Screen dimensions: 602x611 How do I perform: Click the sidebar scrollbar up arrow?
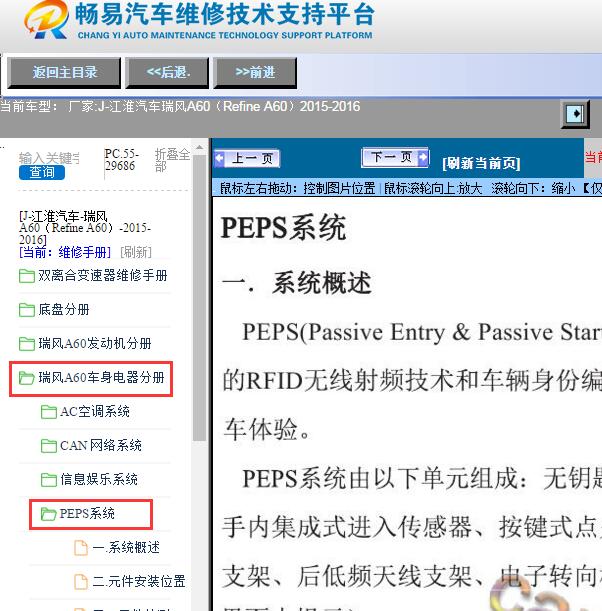coord(199,147)
